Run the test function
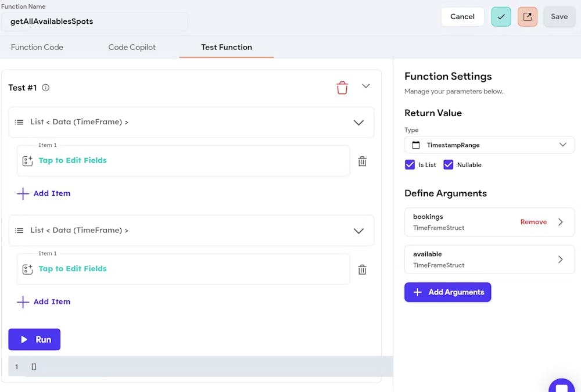Screen dimensions: 581x392 34,340
